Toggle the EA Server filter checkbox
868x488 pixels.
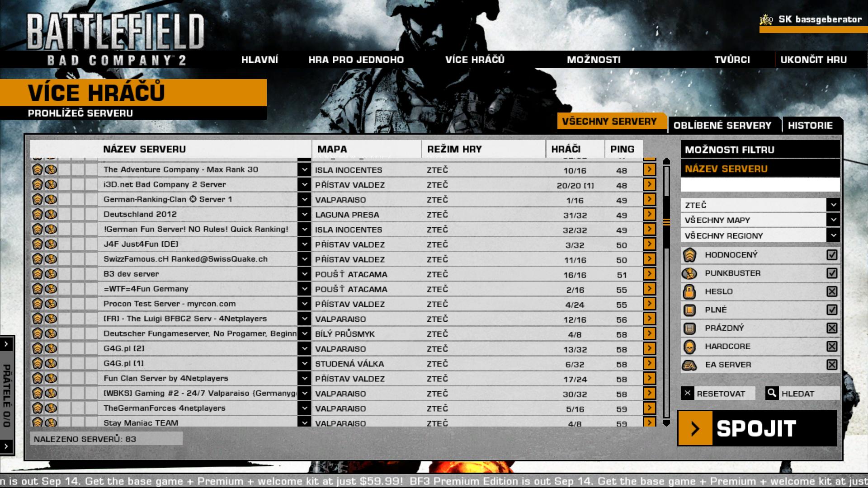tap(832, 365)
